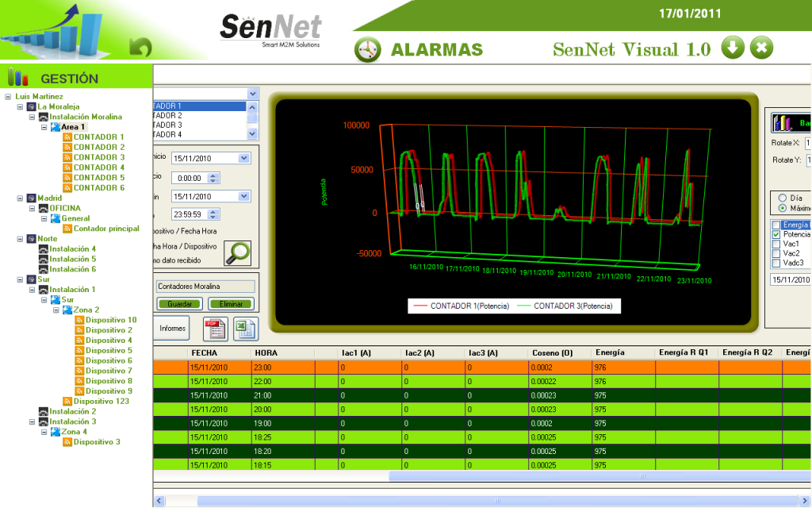
Task: Select the Día radio button
Action: [x=783, y=198]
